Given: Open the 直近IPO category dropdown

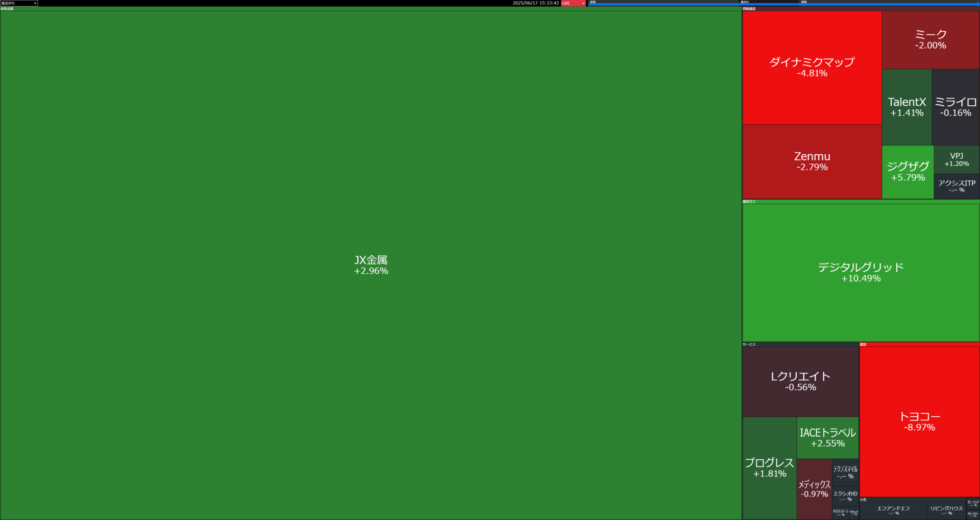Looking at the screenshot, I should (x=19, y=3).
